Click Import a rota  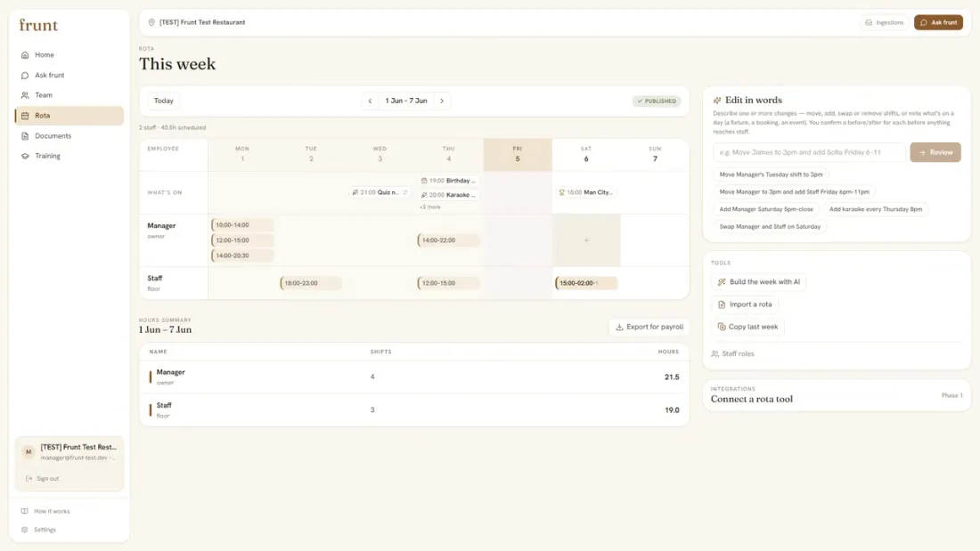[x=745, y=304]
